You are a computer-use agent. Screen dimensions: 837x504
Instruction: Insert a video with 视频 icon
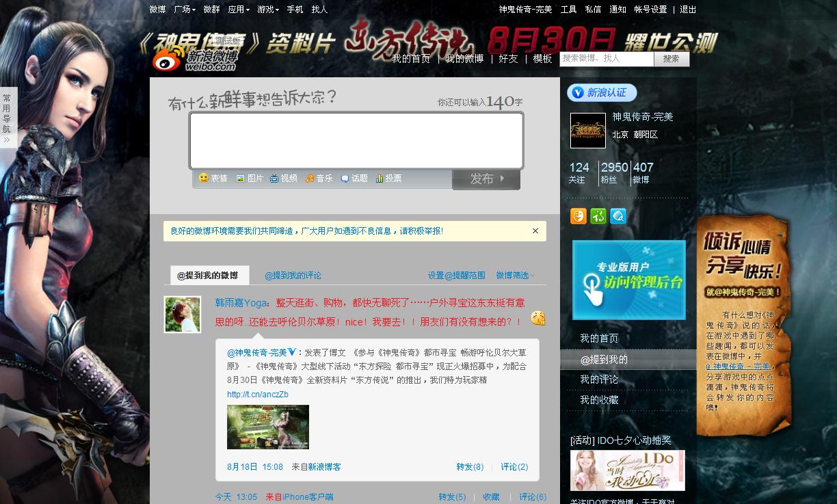point(283,178)
